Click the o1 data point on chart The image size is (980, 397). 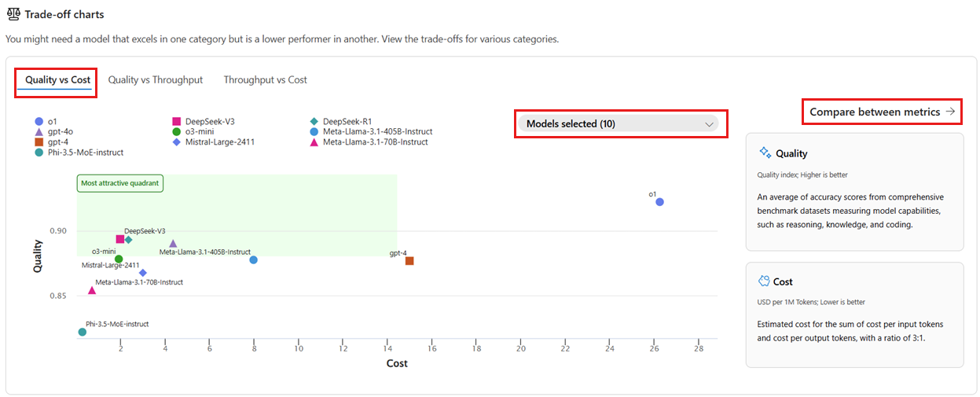coord(660,202)
